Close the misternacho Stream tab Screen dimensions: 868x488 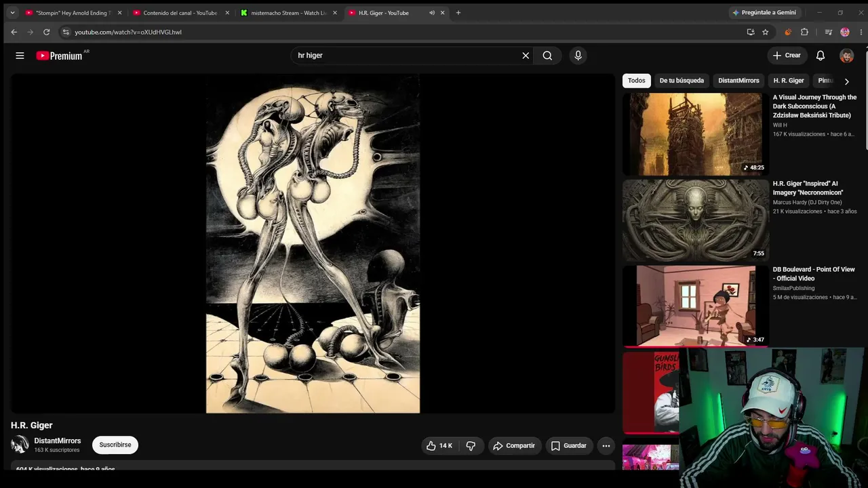335,13
